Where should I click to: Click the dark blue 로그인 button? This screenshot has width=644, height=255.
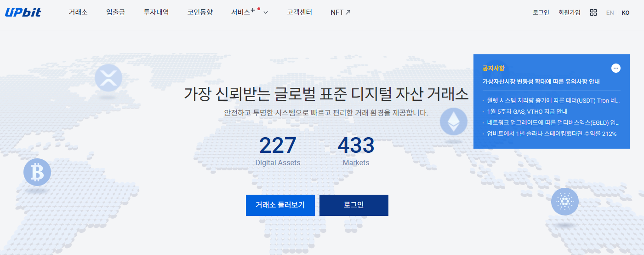pyautogui.click(x=354, y=205)
